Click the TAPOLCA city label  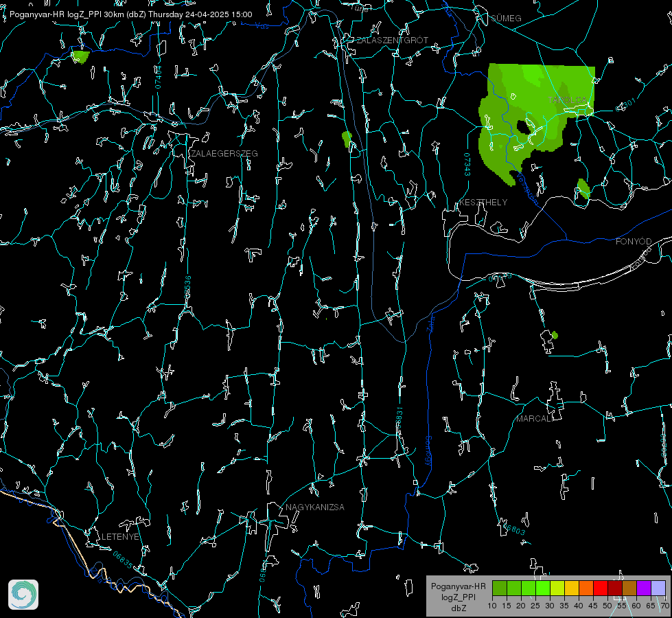click(x=568, y=100)
